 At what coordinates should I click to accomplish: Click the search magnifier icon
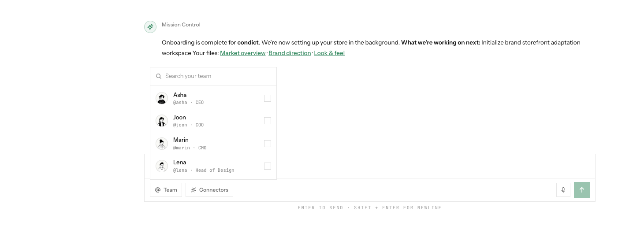(x=159, y=76)
